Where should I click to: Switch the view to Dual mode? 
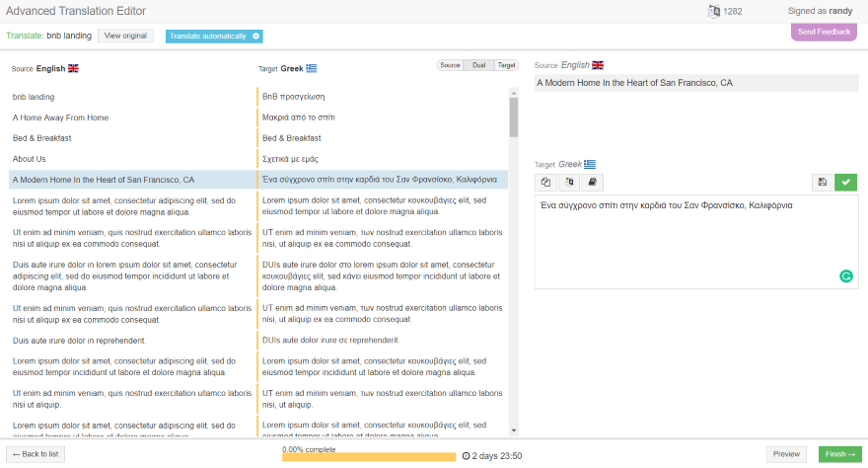tap(478, 65)
